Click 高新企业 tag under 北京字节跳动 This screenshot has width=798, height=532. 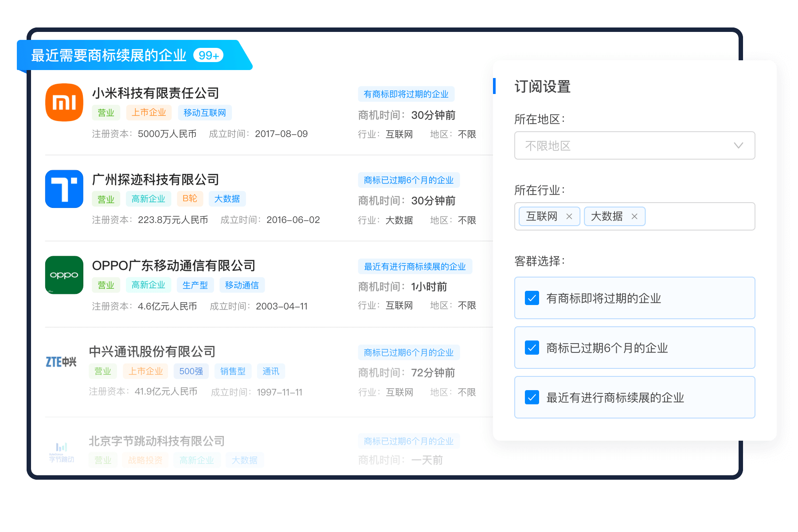click(197, 460)
